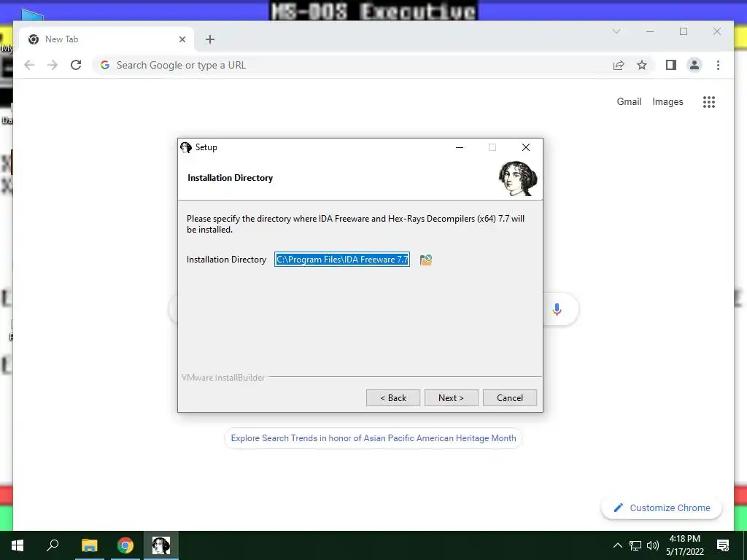Go back with the < Back button
The width and height of the screenshot is (747, 560).
[x=393, y=397]
